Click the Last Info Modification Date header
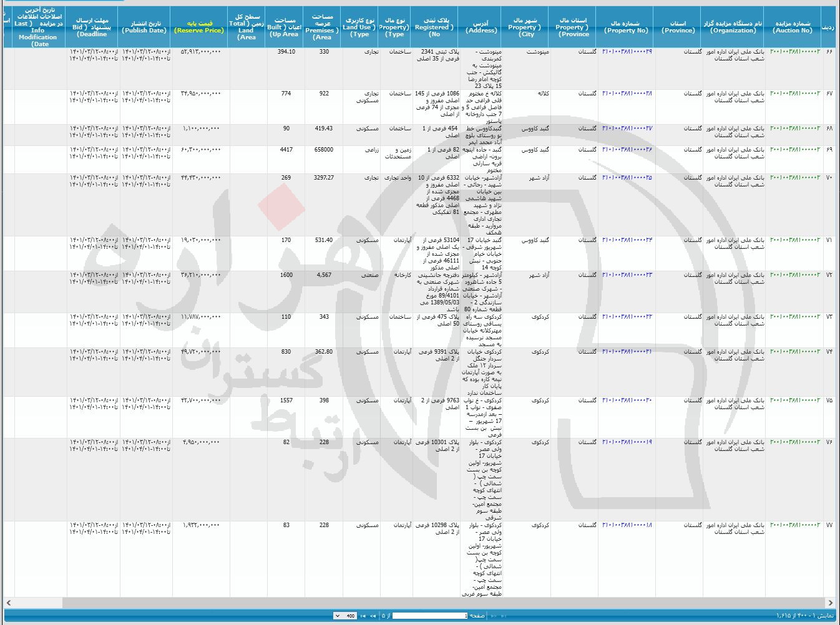840x625 pixels. click(x=39, y=27)
